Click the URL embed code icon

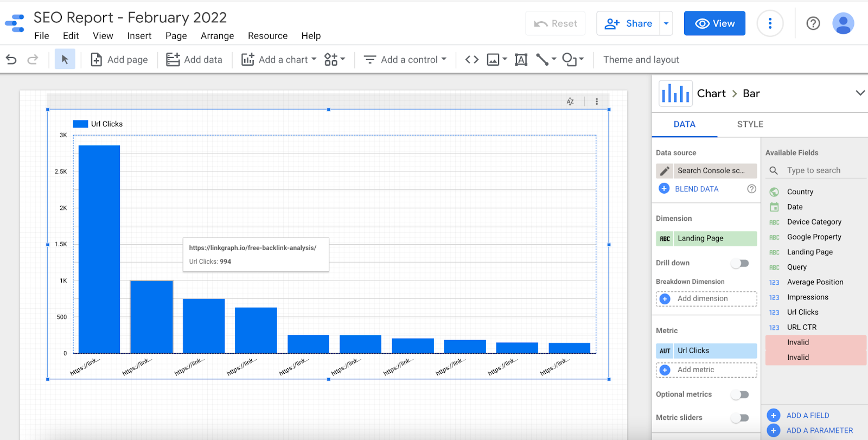click(472, 60)
